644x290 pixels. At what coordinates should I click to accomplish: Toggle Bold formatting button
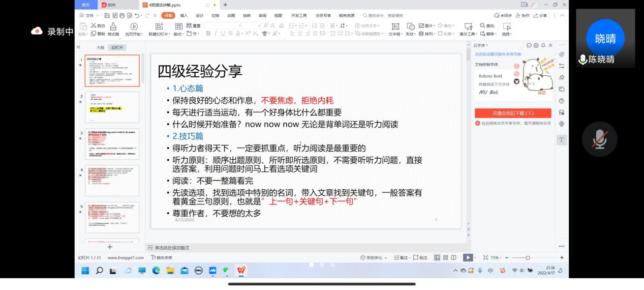208,34
